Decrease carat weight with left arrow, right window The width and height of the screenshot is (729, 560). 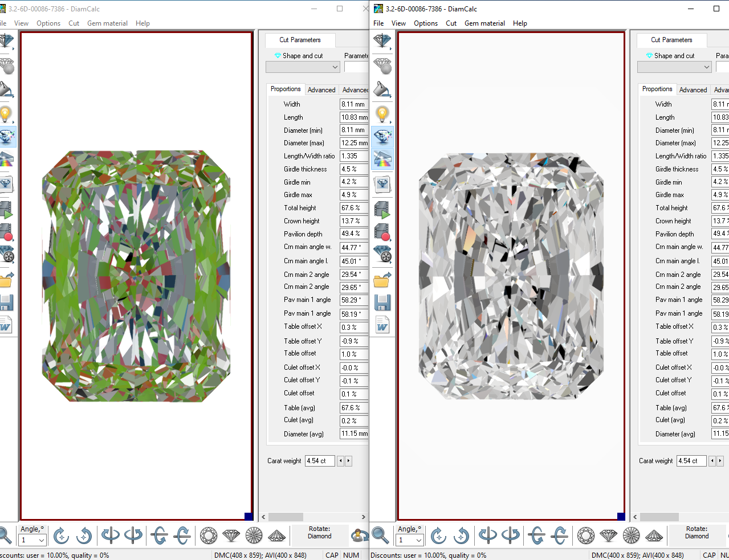712,461
